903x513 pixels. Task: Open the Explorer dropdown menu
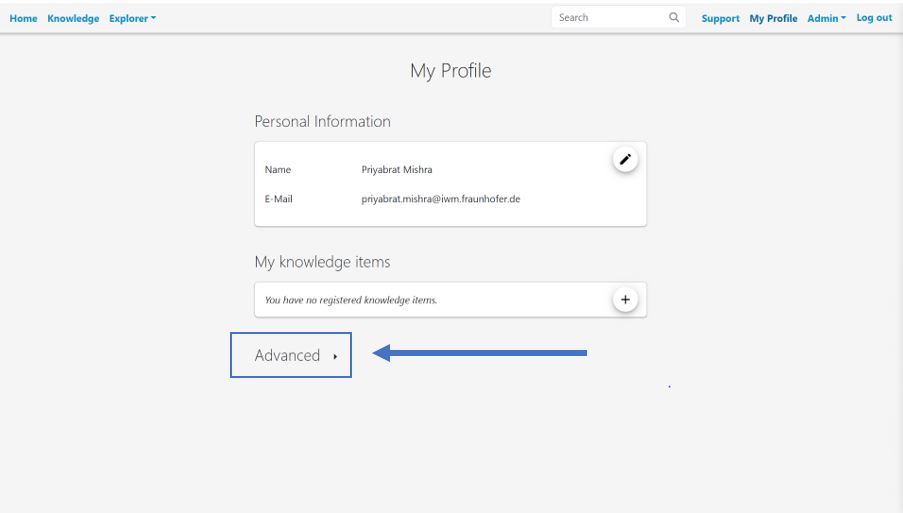(x=132, y=18)
